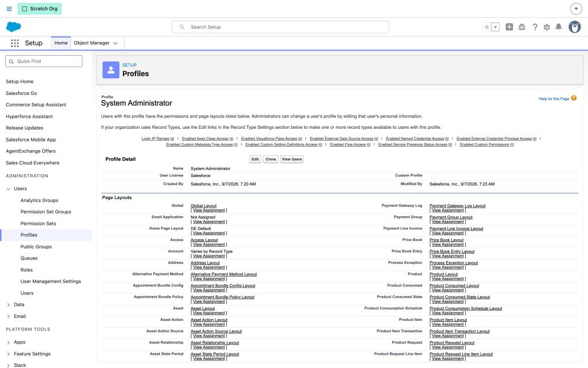The width and height of the screenshot is (588, 368).
Task: Click the Trailhead guidance icon
Action: [x=521, y=27]
